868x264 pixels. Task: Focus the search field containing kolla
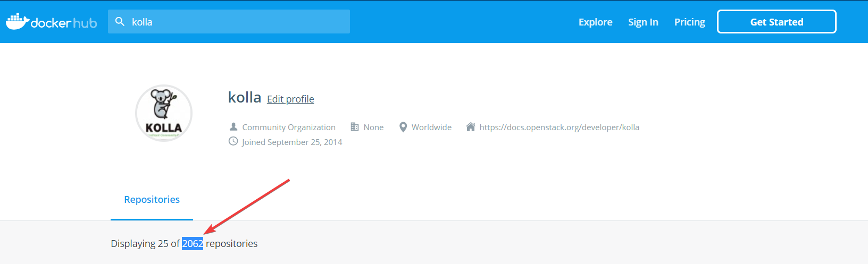[x=229, y=22]
